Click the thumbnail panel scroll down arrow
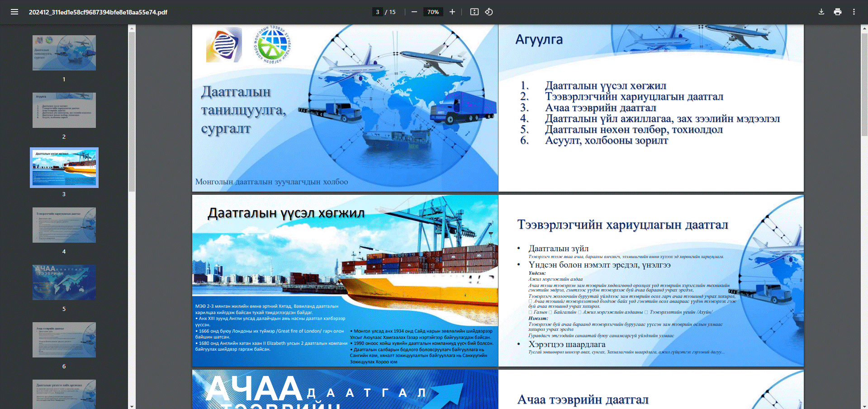This screenshot has height=409, width=868. coord(132,406)
